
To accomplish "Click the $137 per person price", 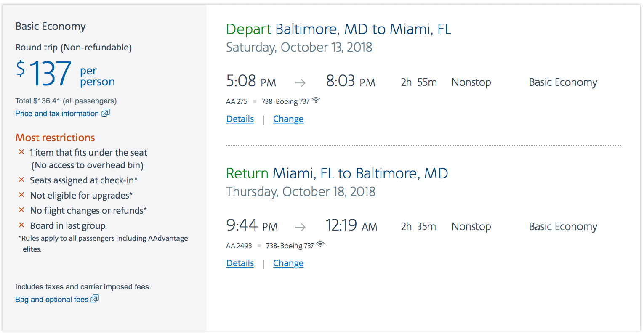I will click(65, 74).
